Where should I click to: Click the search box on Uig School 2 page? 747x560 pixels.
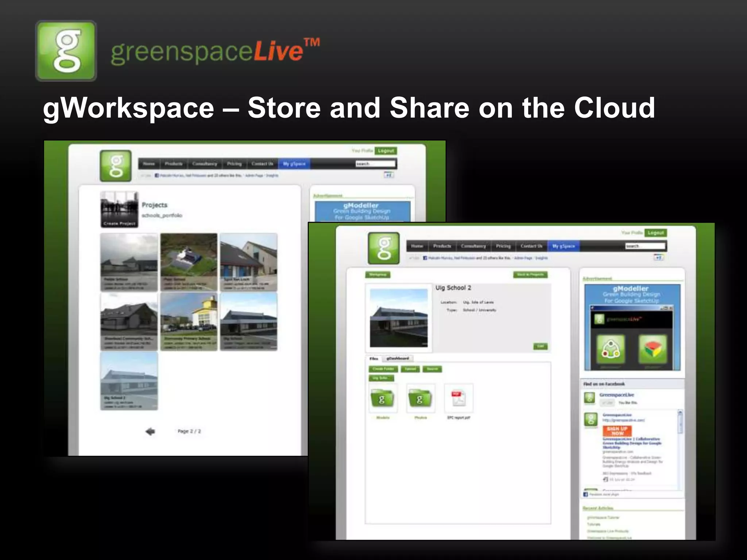click(x=645, y=246)
